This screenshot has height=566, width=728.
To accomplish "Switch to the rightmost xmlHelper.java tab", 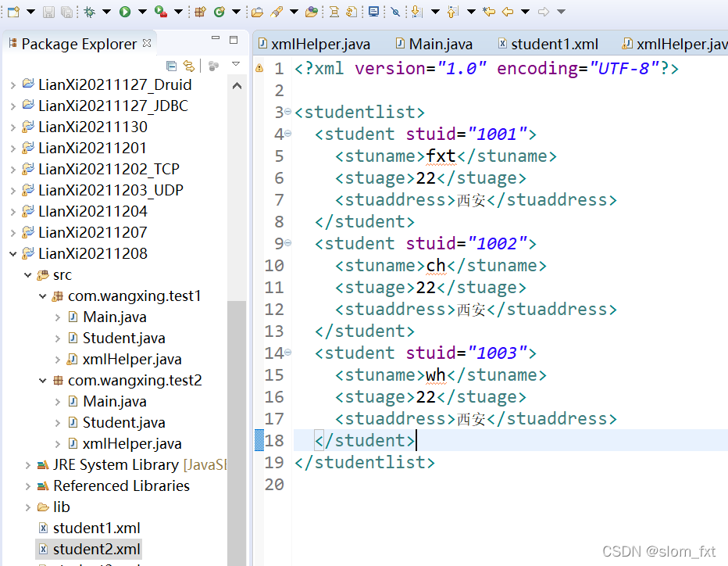I will [675, 44].
